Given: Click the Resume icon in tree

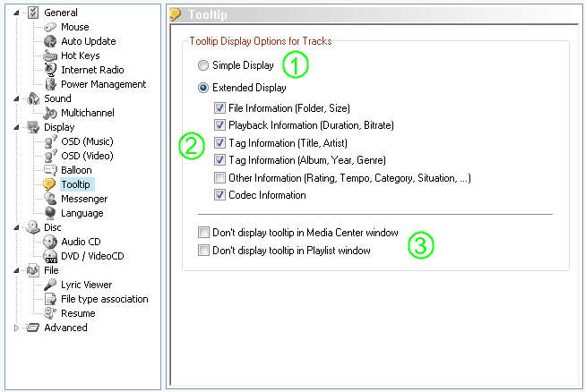Looking at the screenshot, I should [x=50, y=313].
